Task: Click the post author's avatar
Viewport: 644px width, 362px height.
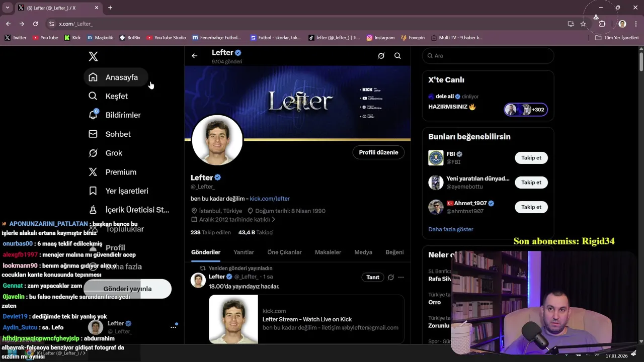Action: click(198, 280)
